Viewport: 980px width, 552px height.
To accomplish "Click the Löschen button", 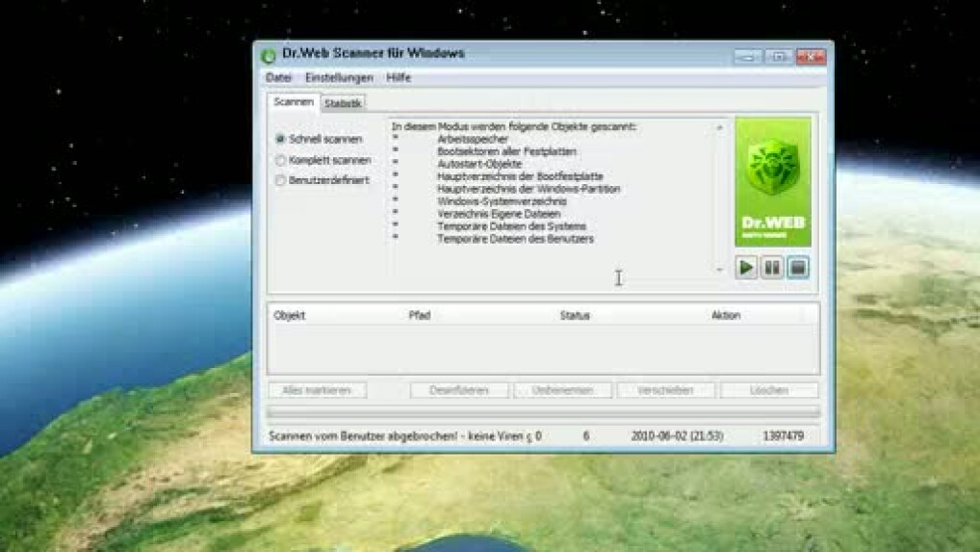I will coord(769,390).
